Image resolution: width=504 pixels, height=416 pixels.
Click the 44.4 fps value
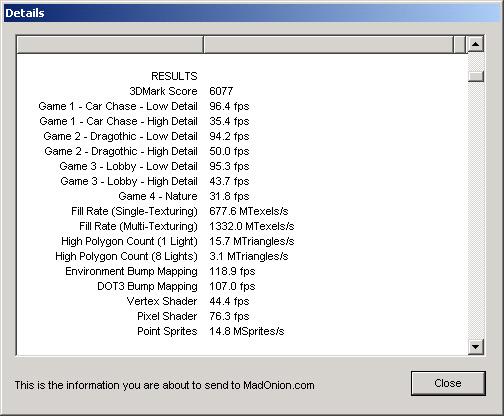point(229,301)
